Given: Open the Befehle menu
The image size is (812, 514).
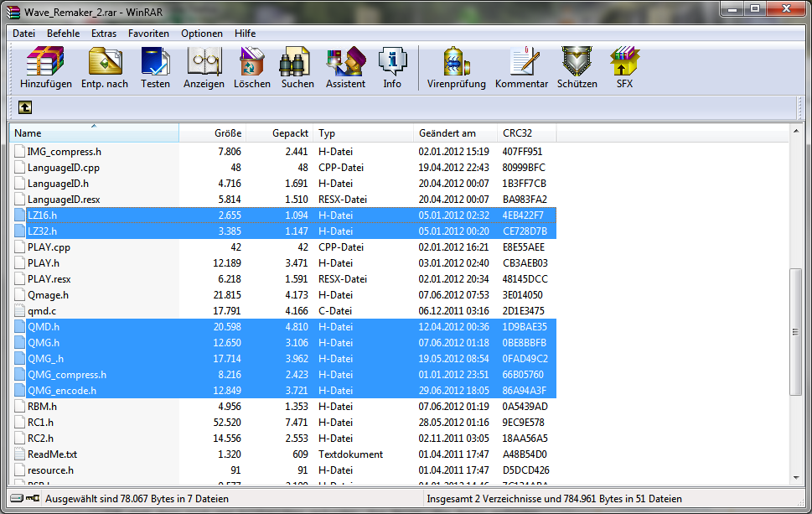Looking at the screenshot, I should point(63,34).
